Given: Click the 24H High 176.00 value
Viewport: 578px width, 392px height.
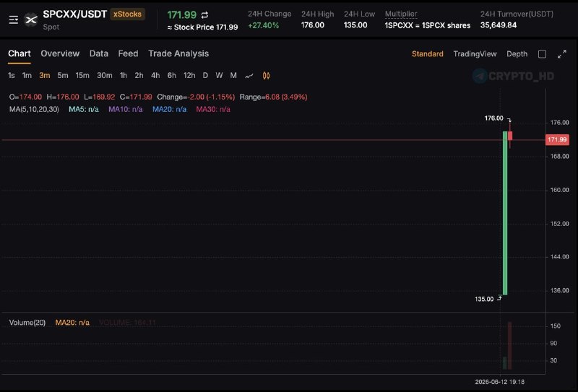Looking at the screenshot, I should click(313, 25).
